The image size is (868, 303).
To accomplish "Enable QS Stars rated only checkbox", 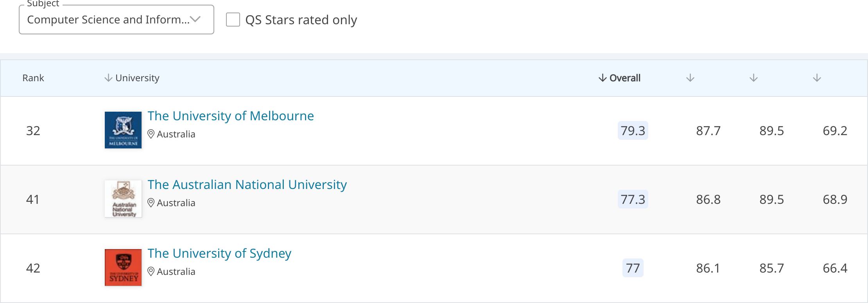I will click(x=233, y=20).
